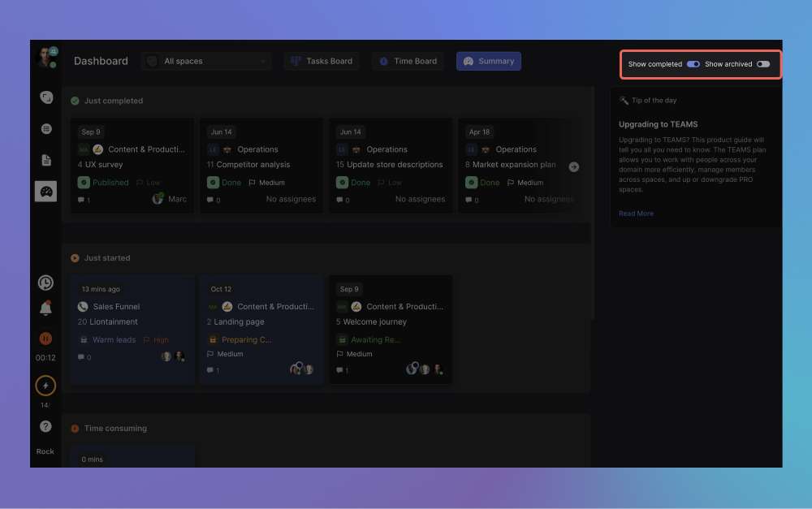Click the user profile avatar
The height and width of the screenshot is (509, 812).
pos(44,58)
